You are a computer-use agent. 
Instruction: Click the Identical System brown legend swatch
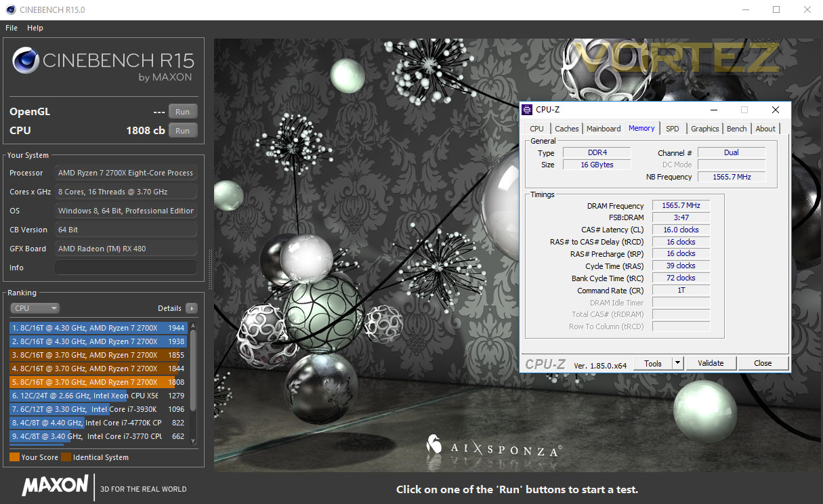(x=66, y=457)
